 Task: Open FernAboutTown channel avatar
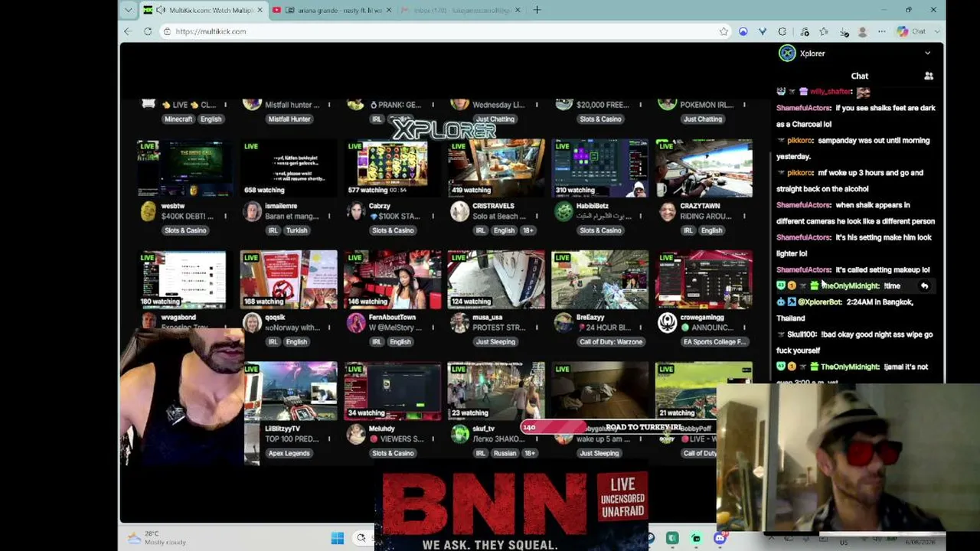tap(356, 322)
